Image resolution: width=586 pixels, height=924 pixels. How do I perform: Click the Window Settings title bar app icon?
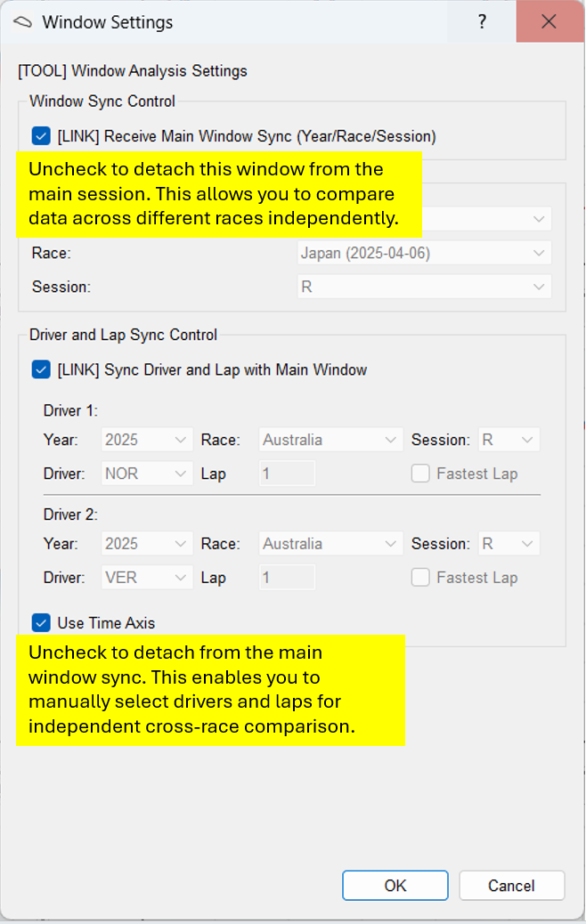coord(23,22)
